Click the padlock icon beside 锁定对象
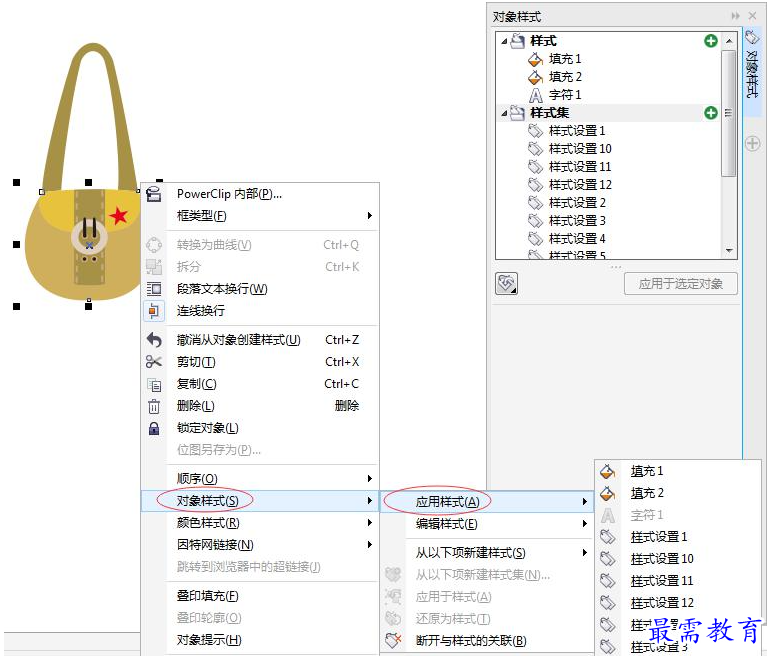Viewport: 770px width, 662px height. 154,428
